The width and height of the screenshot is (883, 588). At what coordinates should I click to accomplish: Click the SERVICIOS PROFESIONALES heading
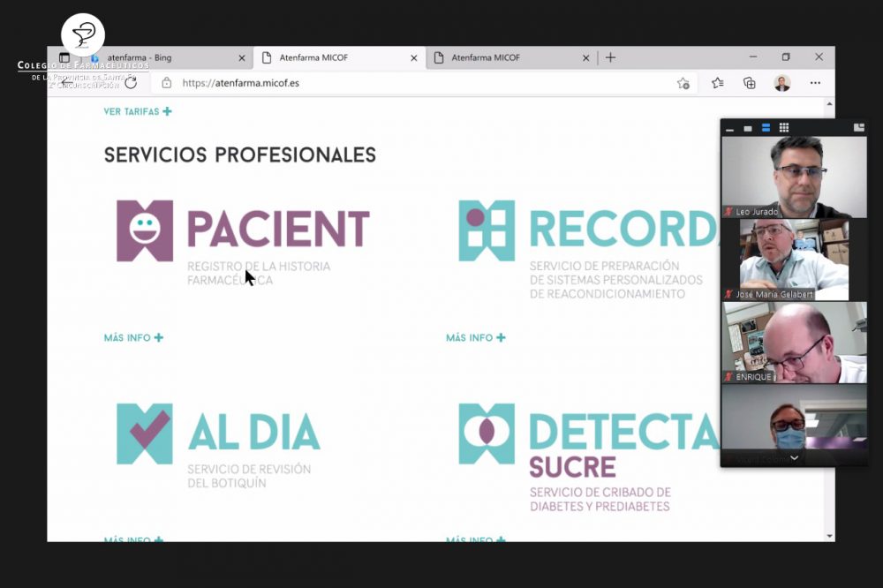point(240,155)
